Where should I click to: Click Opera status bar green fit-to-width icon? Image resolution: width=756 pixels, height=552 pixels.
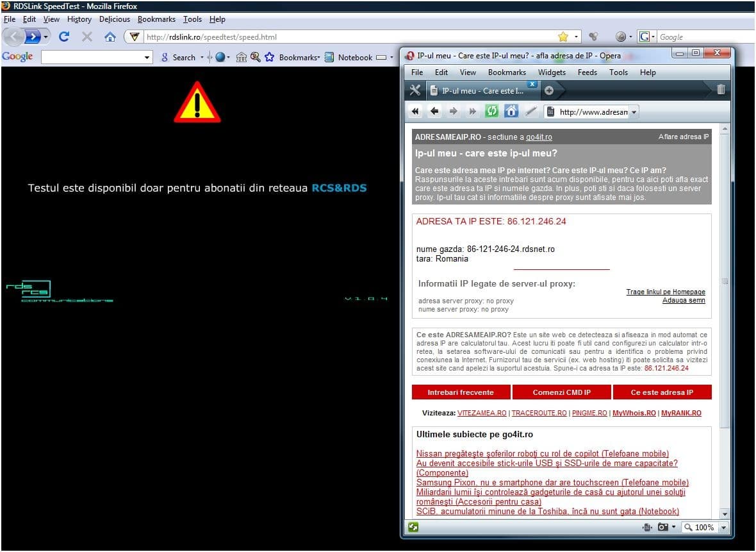pos(413,528)
